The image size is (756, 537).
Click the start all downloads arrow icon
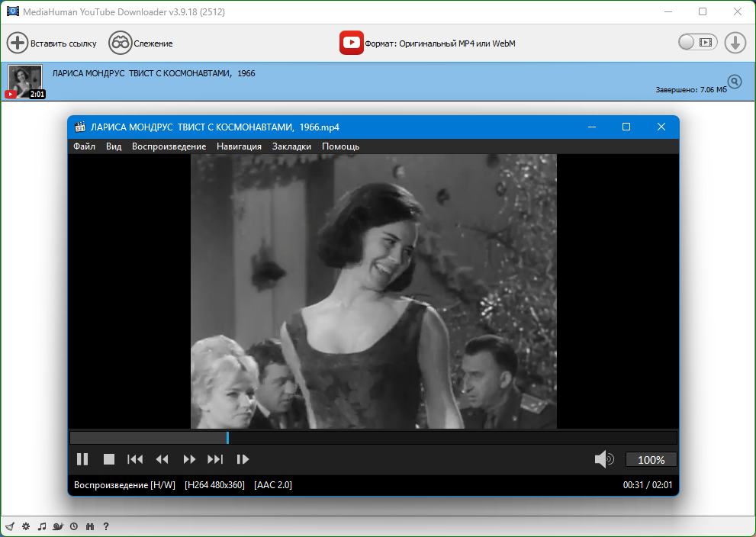735,43
